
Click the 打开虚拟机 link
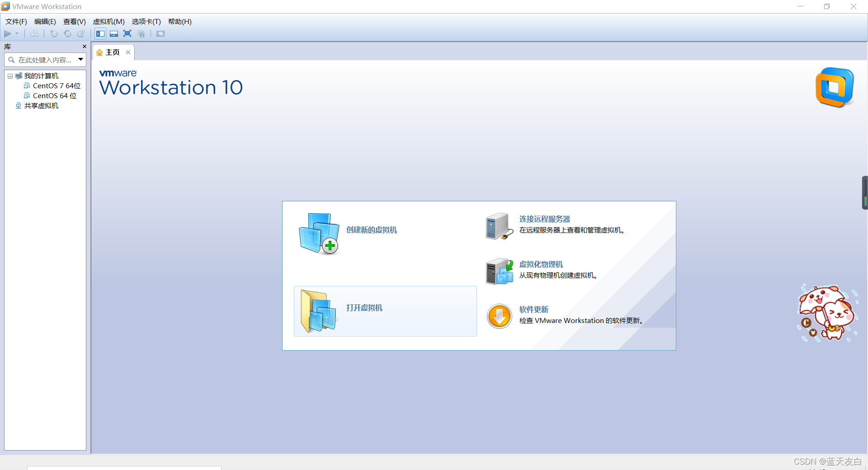pyautogui.click(x=364, y=308)
